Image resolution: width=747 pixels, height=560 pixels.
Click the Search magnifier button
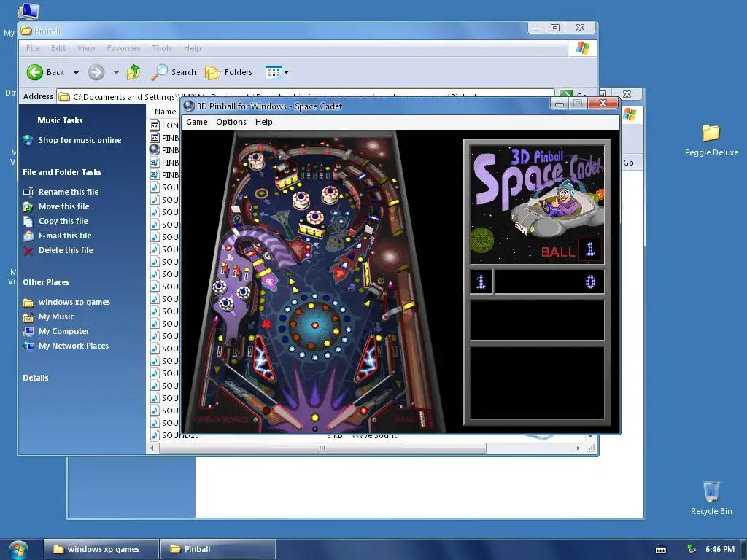point(174,72)
